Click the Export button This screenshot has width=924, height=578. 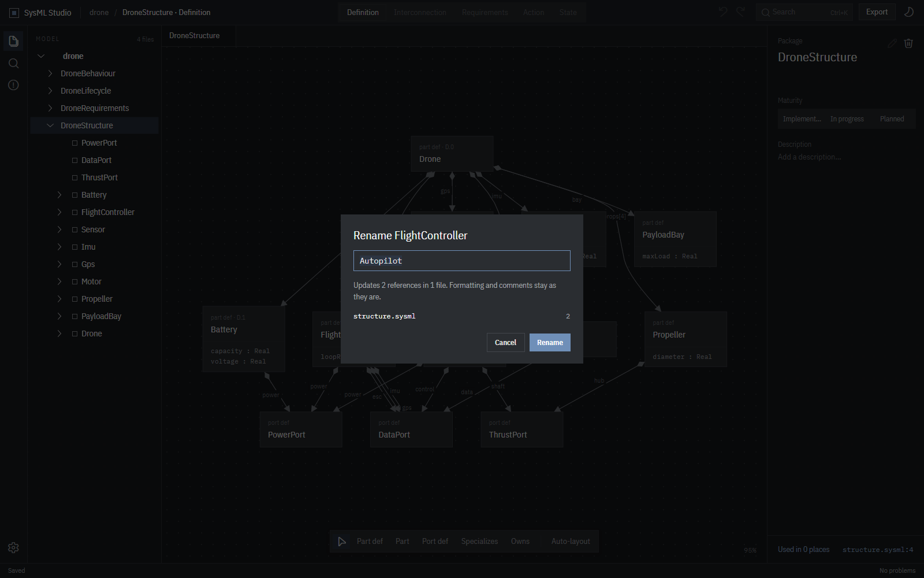click(x=877, y=12)
